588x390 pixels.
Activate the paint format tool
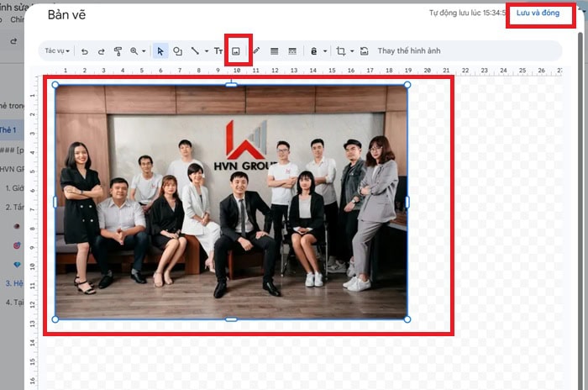pos(118,51)
